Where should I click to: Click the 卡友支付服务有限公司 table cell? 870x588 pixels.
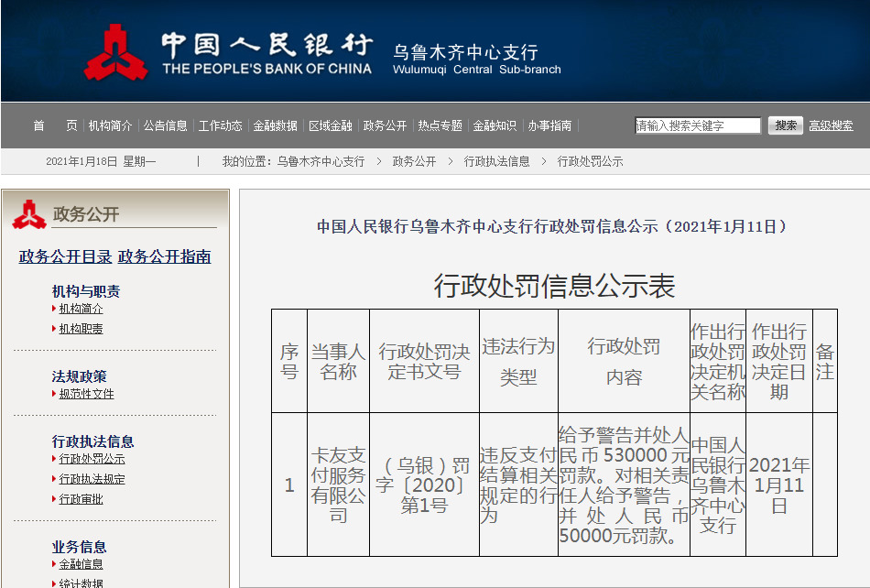[339, 485]
